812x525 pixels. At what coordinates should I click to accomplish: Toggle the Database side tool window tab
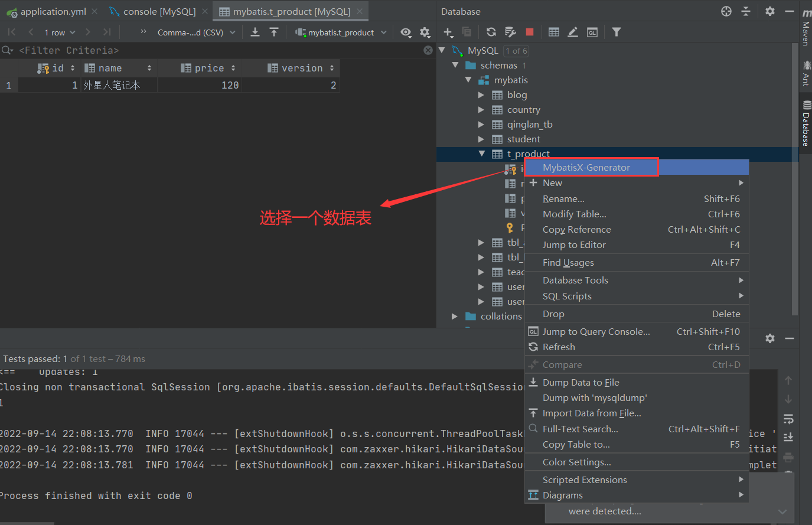(806, 123)
